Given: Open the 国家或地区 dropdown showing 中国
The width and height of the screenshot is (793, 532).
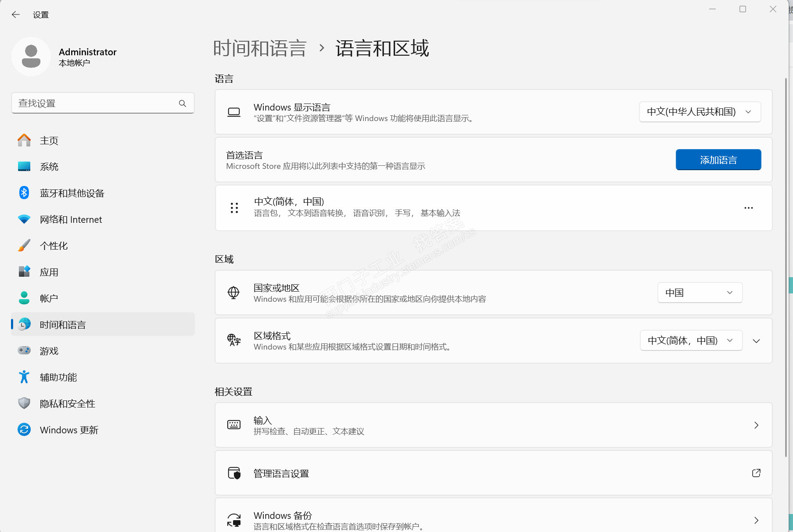Looking at the screenshot, I should pyautogui.click(x=700, y=293).
